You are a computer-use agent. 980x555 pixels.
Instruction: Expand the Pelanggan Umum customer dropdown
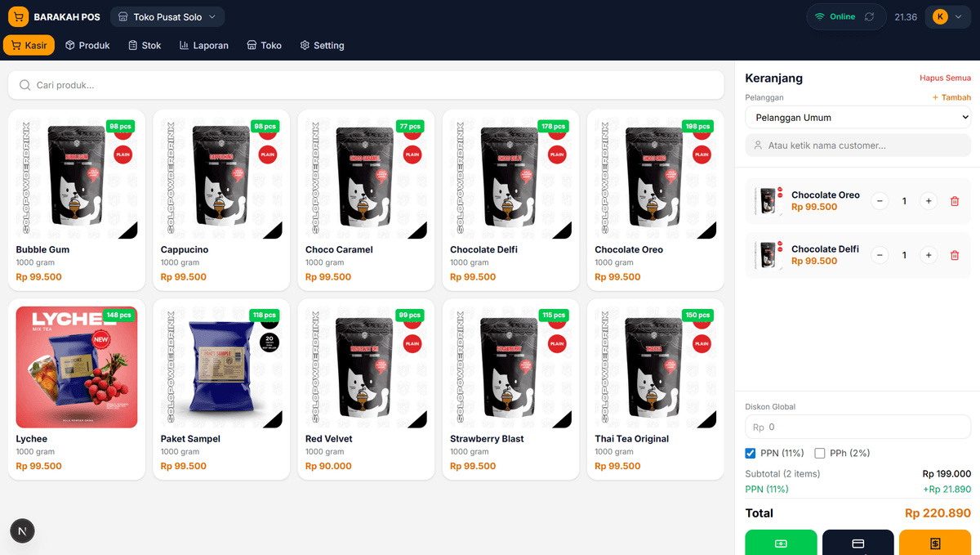[857, 118]
